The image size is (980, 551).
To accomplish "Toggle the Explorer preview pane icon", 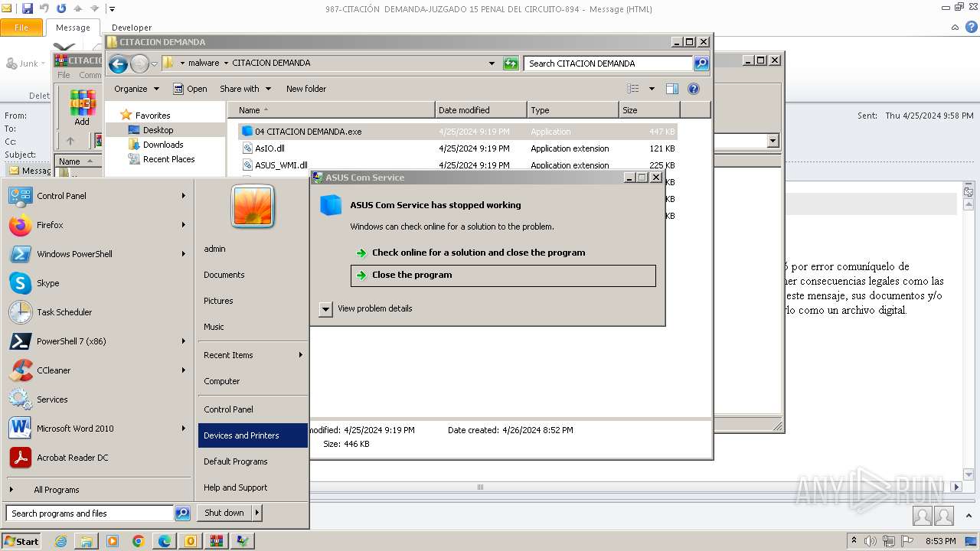I will tap(672, 89).
